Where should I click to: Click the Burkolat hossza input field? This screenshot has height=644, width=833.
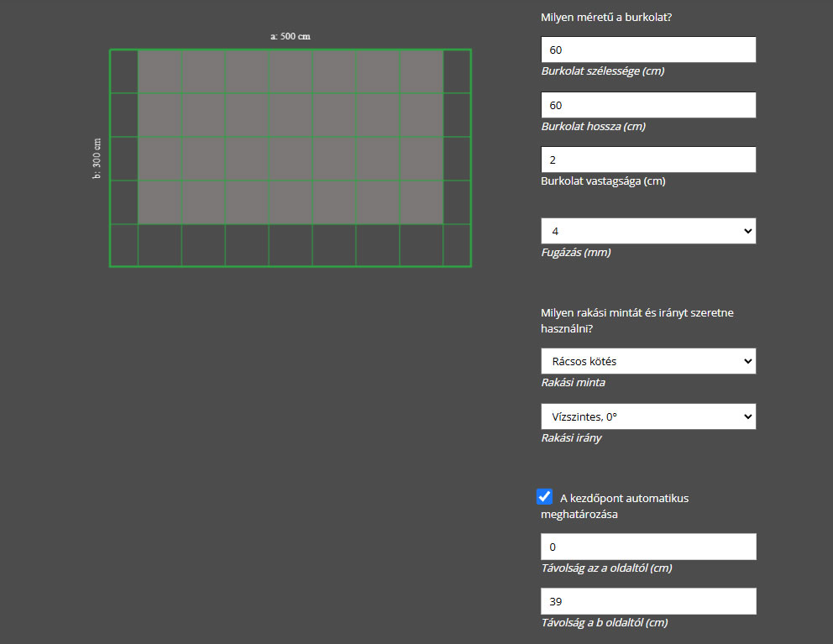[x=648, y=105]
